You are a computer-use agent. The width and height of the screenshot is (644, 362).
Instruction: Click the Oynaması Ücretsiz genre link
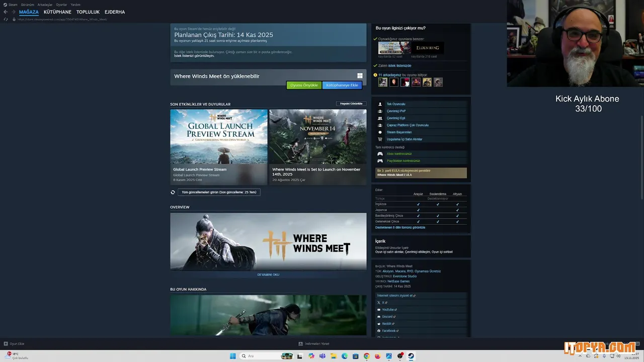(428, 271)
